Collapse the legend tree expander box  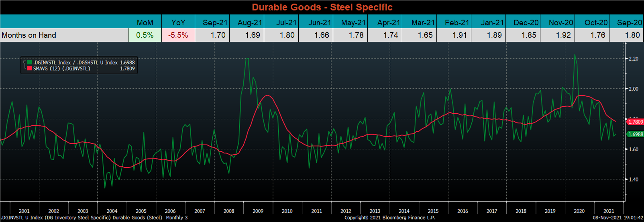tap(24, 62)
